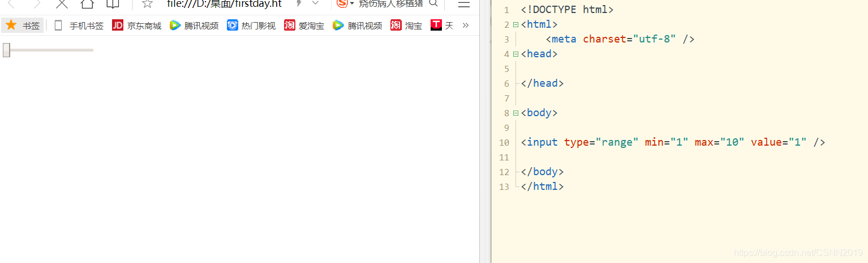The image size is (868, 263).
Task: Open the 书签 bookmarks star button
Action: click(x=23, y=26)
